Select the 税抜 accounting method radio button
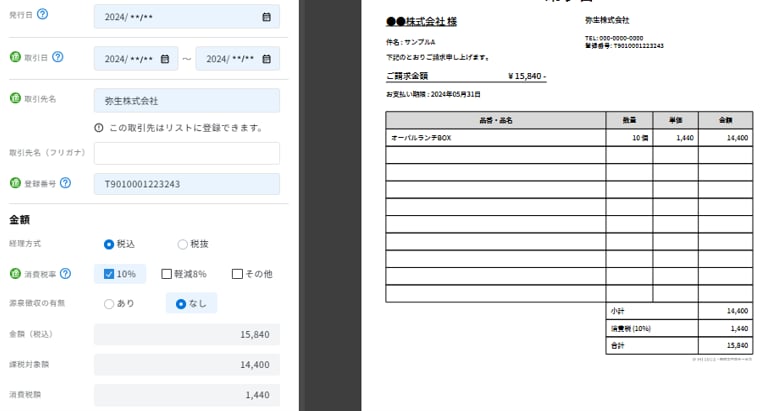The width and height of the screenshot is (762, 411). click(182, 244)
